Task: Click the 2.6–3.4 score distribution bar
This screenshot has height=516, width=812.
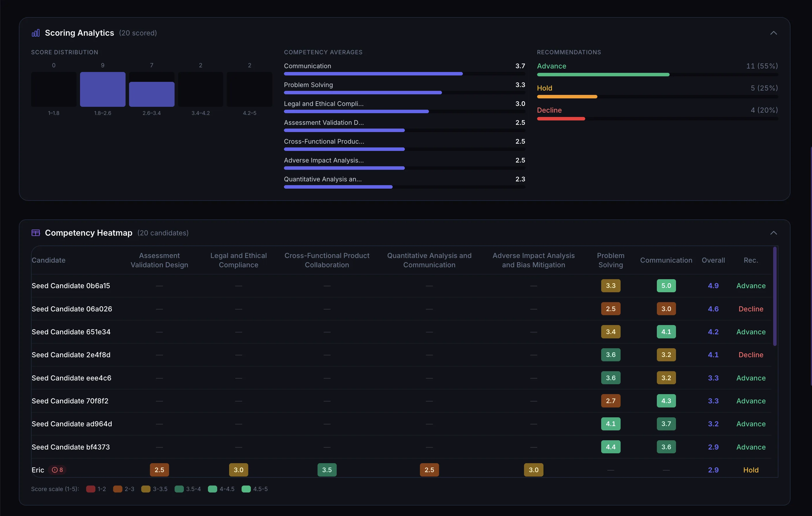Action: [152, 94]
